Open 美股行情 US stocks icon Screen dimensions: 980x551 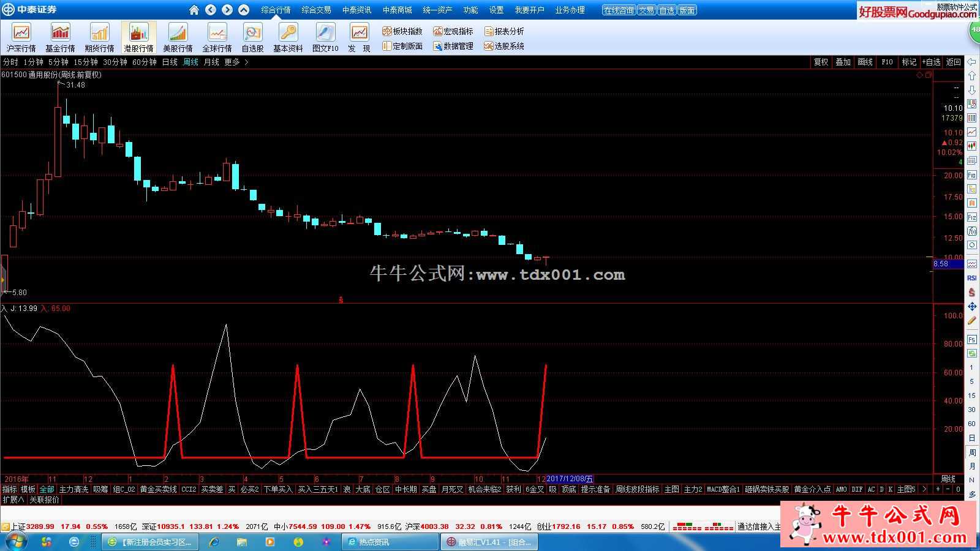178,37
